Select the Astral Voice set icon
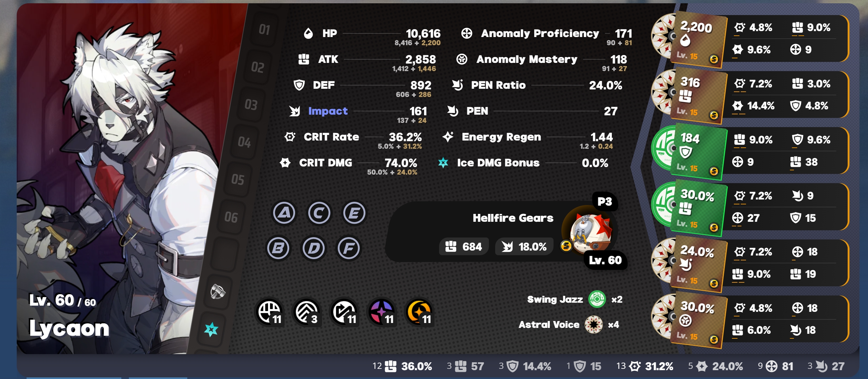 [594, 325]
